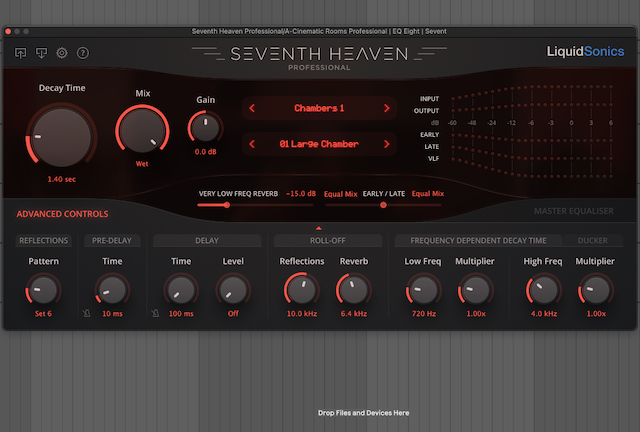Click the High Freq knob
The height and width of the screenshot is (432, 640).
(543, 290)
